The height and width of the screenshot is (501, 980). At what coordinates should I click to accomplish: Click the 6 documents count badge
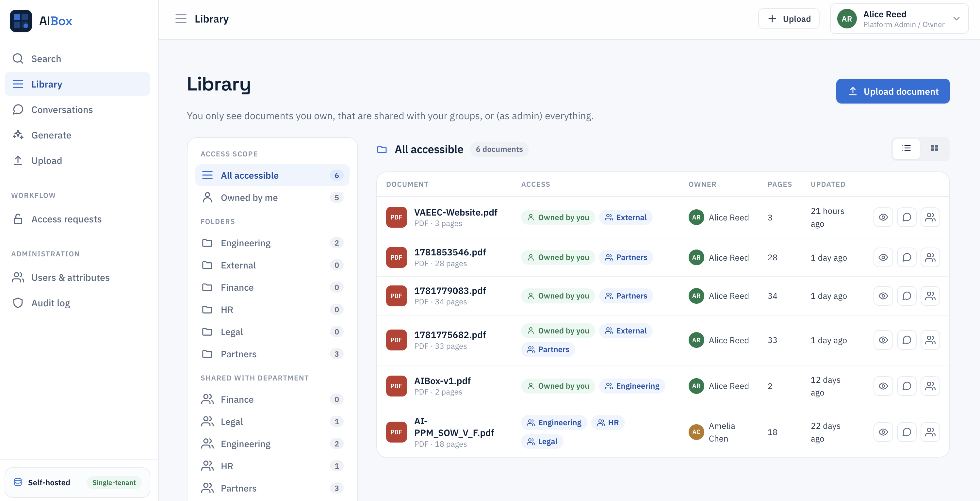pyautogui.click(x=499, y=149)
